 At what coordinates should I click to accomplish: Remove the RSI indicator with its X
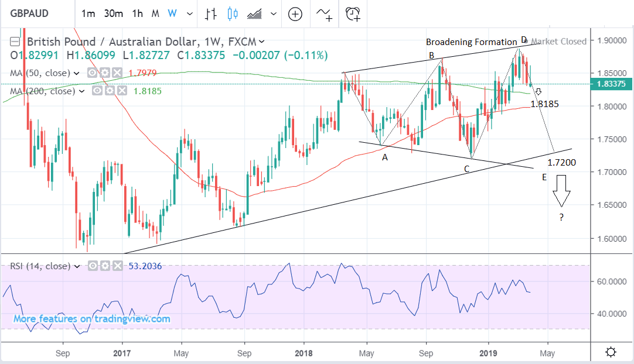117,266
